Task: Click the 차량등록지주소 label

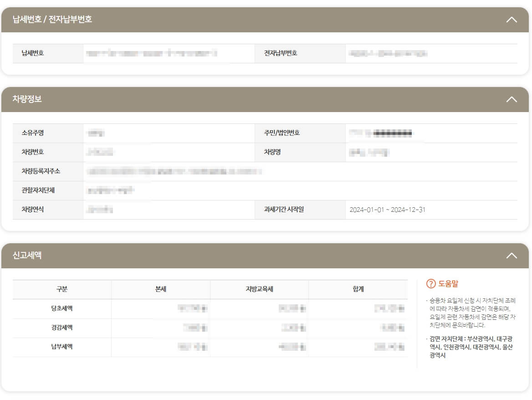Action: (x=41, y=171)
